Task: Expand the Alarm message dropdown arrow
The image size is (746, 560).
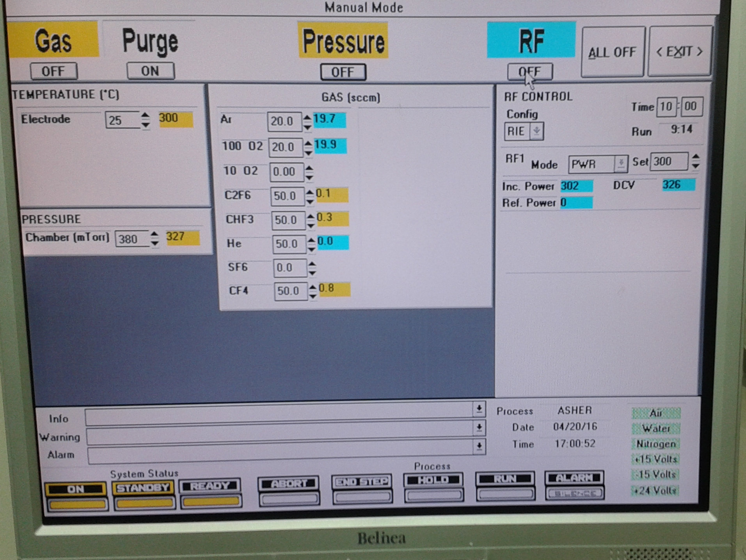Action: 479,446
